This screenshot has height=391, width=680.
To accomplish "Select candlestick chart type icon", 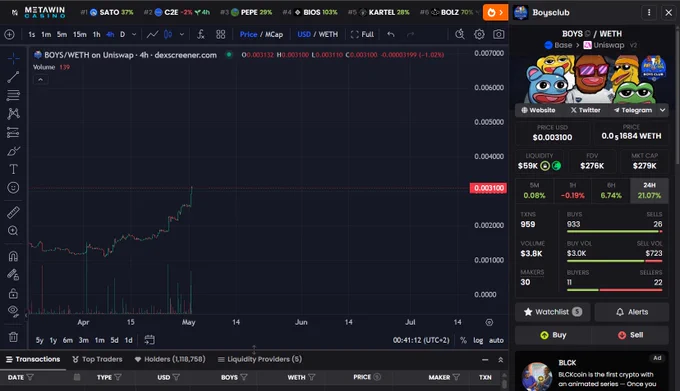I will coord(168,34).
